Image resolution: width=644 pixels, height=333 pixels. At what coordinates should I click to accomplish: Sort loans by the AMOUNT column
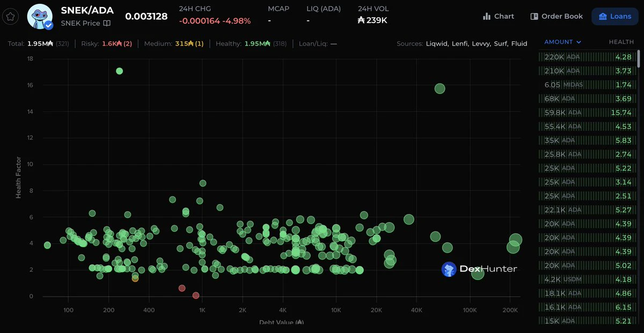[x=562, y=42]
